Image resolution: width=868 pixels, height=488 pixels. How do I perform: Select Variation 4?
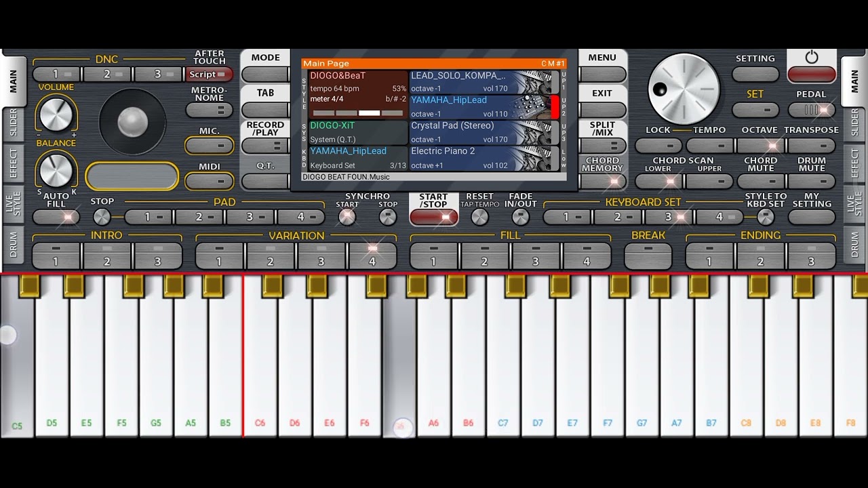click(x=372, y=256)
